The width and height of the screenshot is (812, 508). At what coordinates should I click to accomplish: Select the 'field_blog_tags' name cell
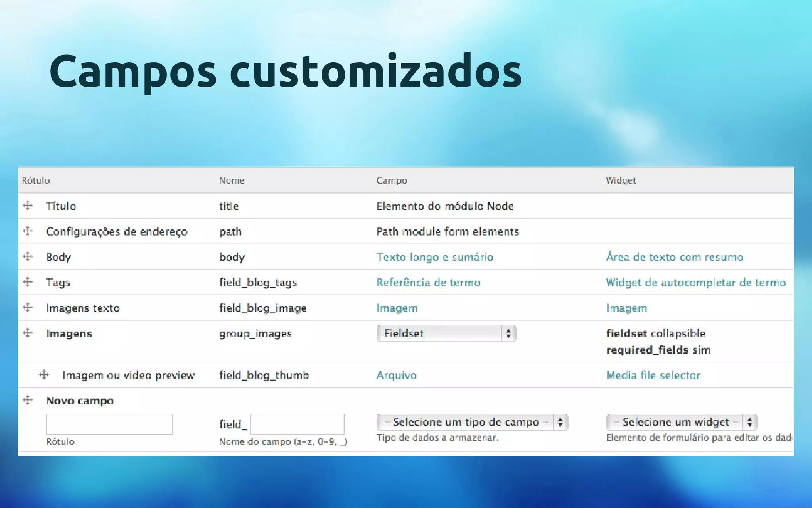(x=258, y=283)
